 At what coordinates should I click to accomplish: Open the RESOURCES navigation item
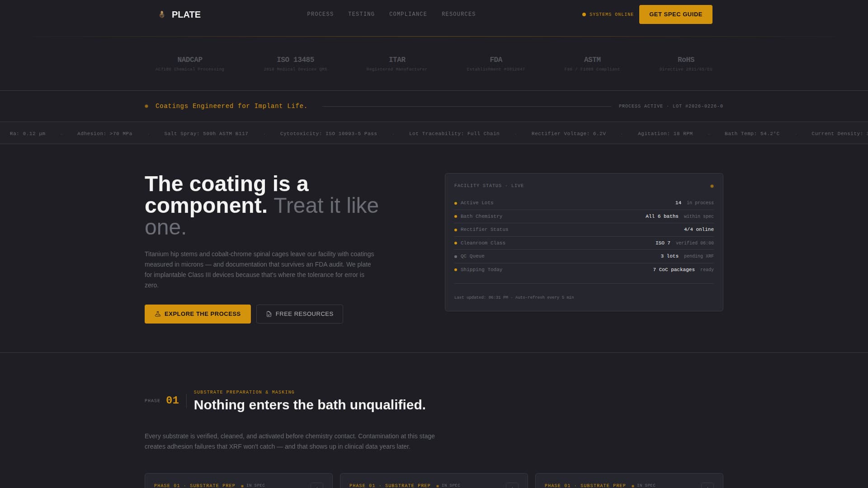tap(458, 14)
